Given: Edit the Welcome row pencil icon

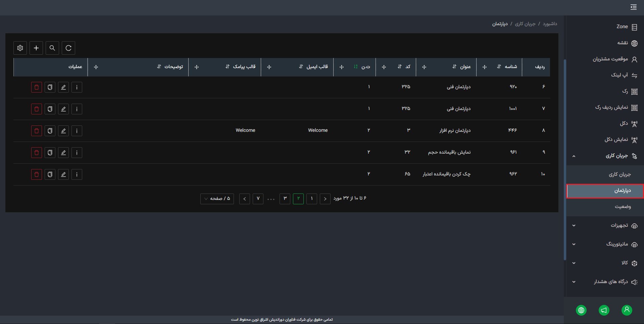Looking at the screenshot, I should pyautogui.click(x=63, y=131).
